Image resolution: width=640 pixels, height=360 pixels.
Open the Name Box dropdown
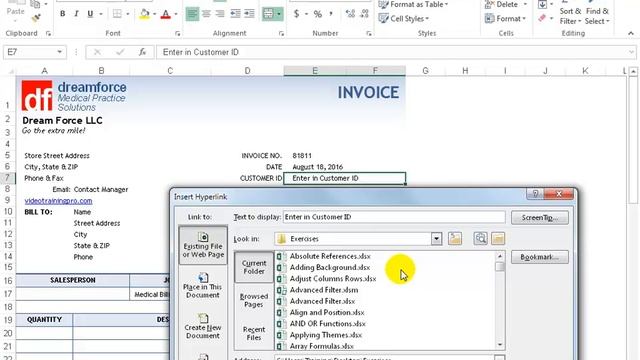[x=60, y=52]
